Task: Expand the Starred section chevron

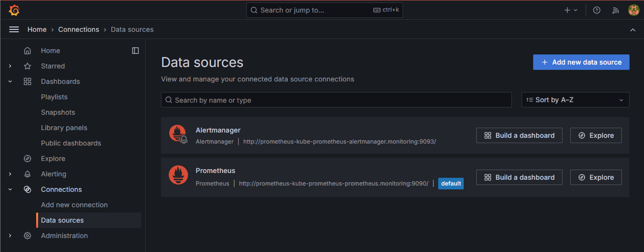Action: click(10, 66)
